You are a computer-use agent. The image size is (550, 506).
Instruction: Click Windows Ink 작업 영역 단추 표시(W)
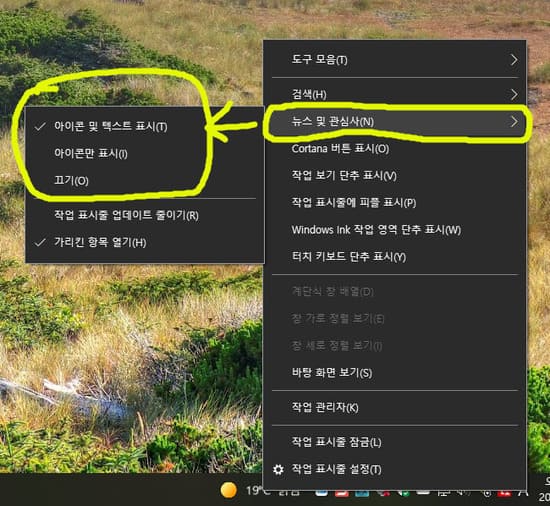click(x=395, y=230)
